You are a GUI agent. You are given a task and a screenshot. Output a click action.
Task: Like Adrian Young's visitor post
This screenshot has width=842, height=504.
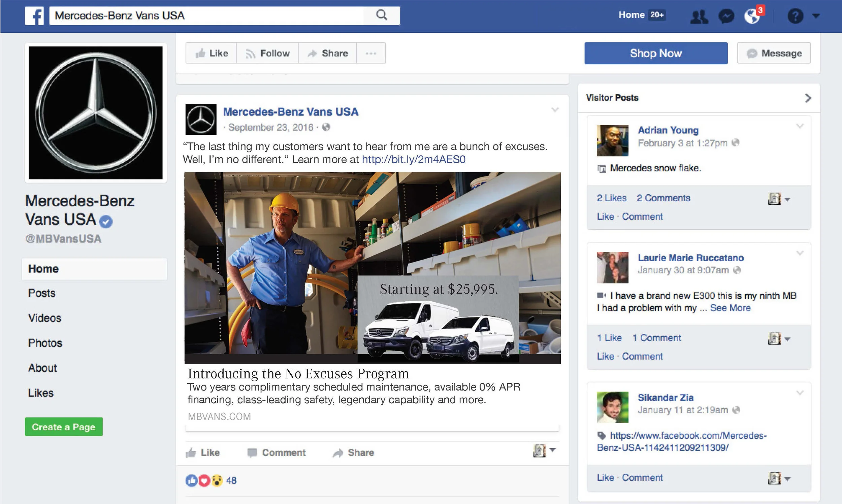605,217
